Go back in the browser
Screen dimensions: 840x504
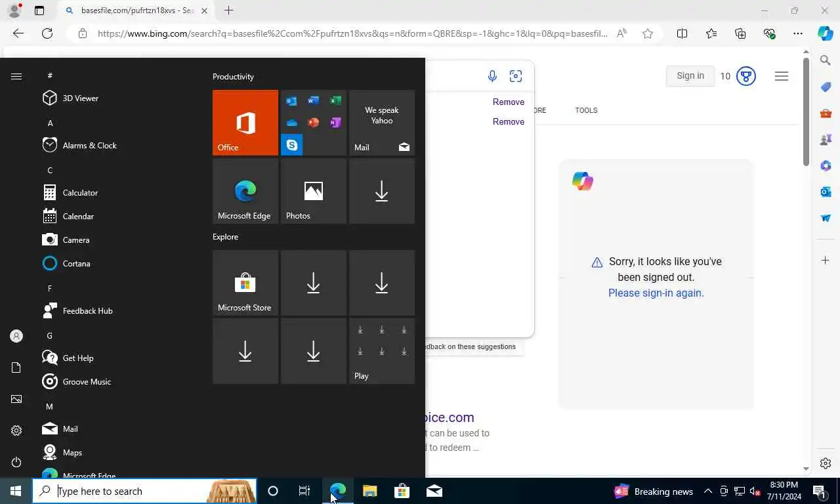click(18, 33)
